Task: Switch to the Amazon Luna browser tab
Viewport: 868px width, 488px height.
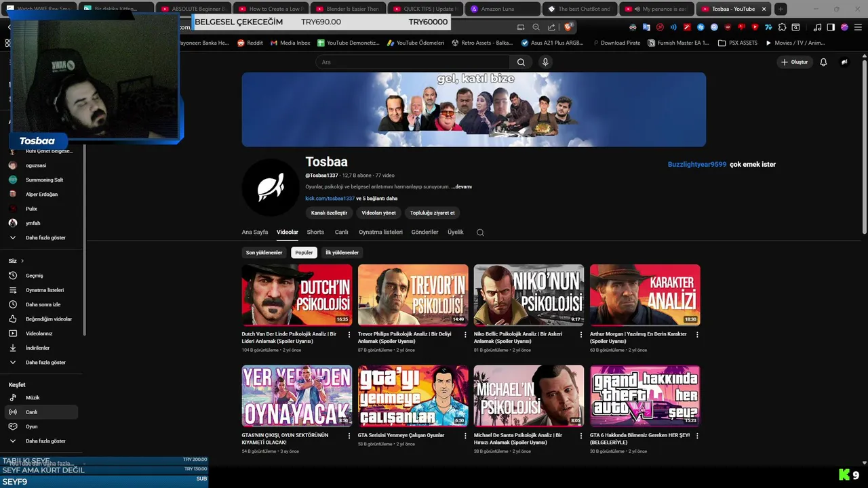Action: click(502, 9)
